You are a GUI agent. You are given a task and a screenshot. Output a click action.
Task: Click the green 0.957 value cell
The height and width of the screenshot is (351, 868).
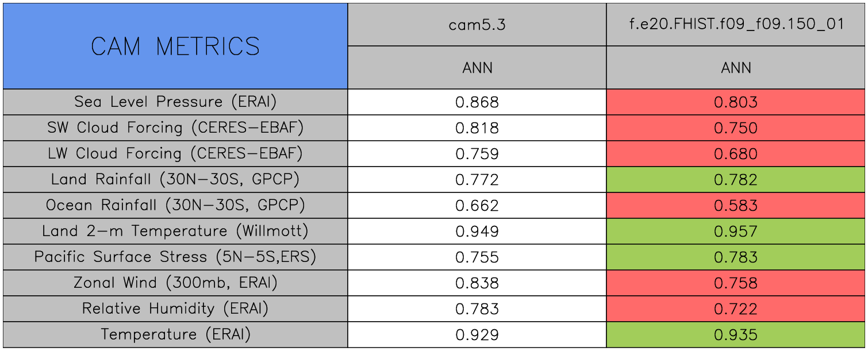(736, 232)
